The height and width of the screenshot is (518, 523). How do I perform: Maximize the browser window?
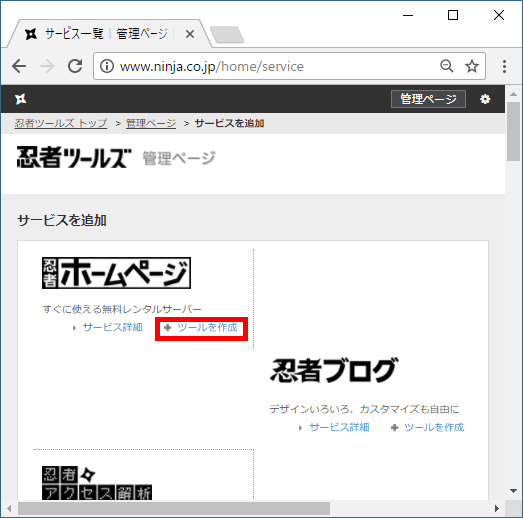tap(453, 15)
